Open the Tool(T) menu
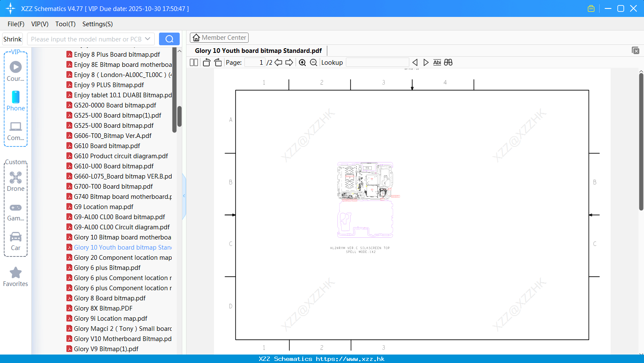 pyautogui.click(x=66, y=24)
